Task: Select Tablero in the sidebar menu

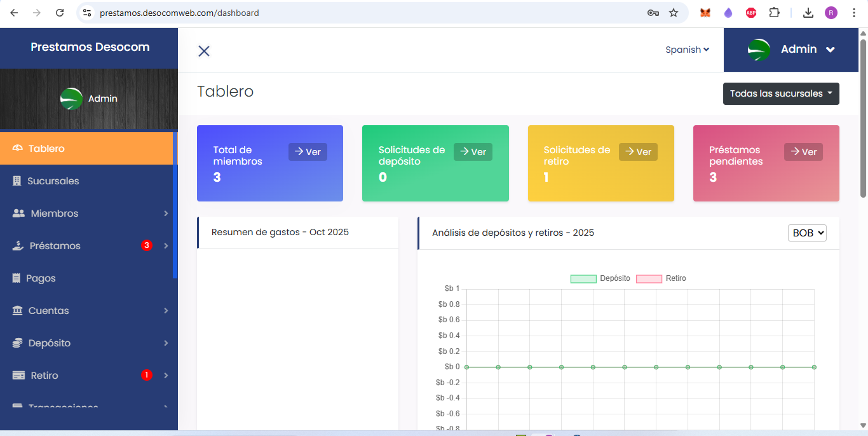Action: point(46,149)
